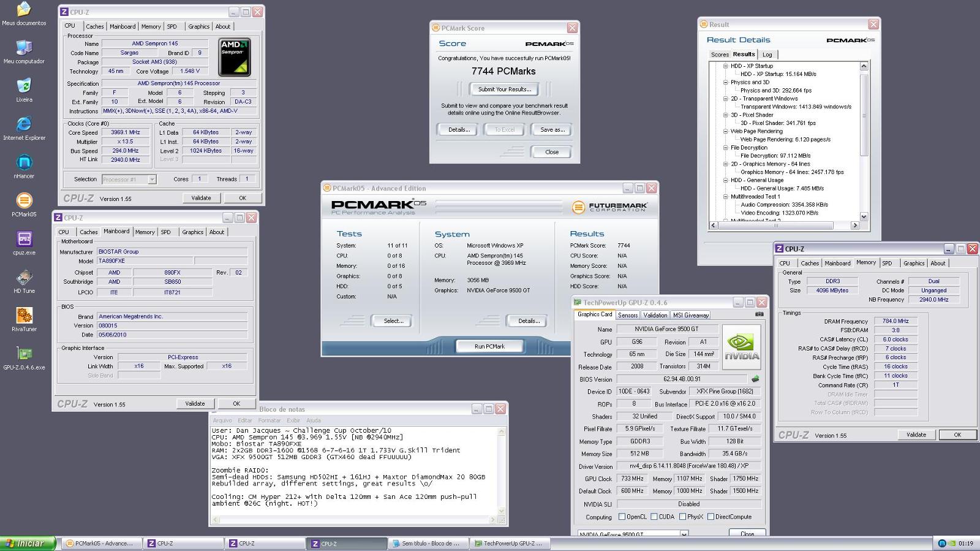Click the scroll-down arrow in the Result Details list
This screenshot has width=980, height=551.
864,216
